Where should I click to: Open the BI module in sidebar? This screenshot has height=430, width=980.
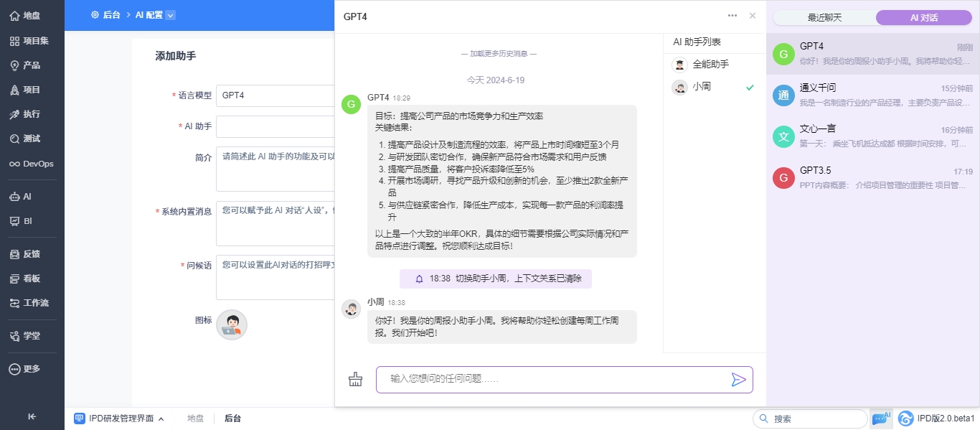(22, 221)
